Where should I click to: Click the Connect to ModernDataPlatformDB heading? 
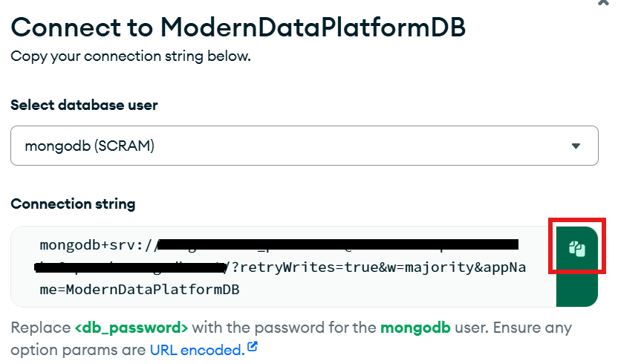coord(238,27)
